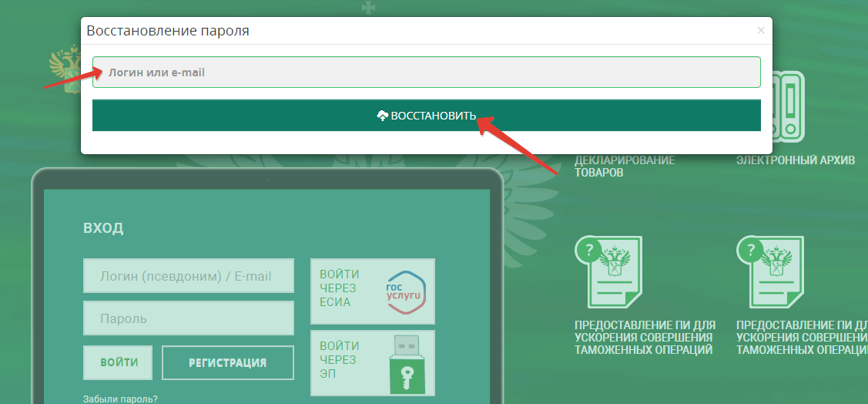
Task: Click the Пароль password field
Action: click(189, 318)
